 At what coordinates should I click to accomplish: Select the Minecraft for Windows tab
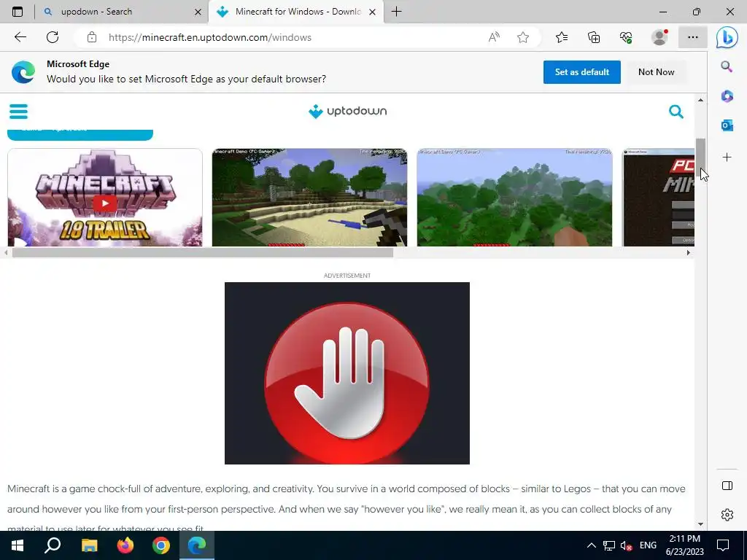[x=295, y=12]
